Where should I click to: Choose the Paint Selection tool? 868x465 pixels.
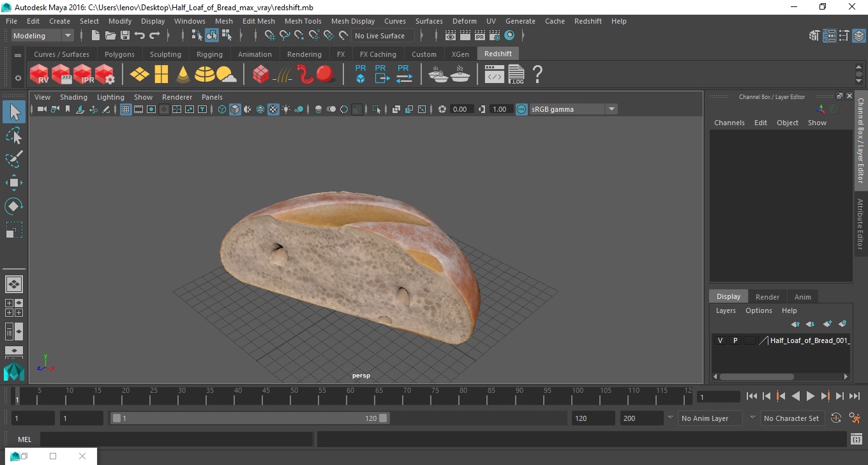(x=14, y=159)
